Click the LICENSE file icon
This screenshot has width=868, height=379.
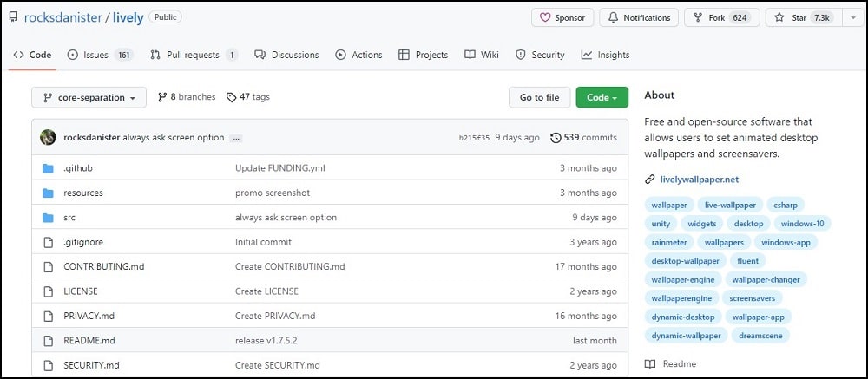pos(48,291)
